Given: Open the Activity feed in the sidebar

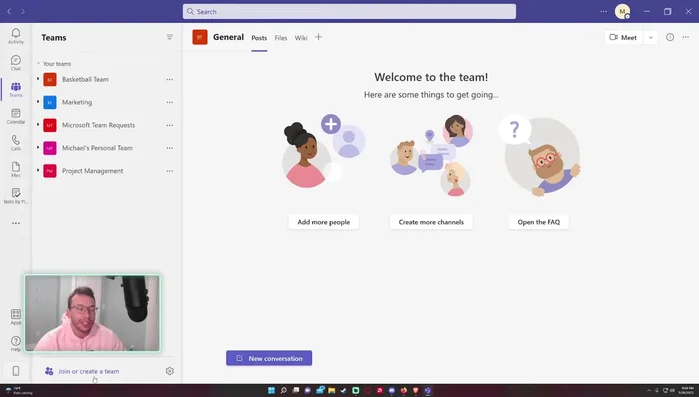Looking at the screenshot, I should coord(16,36).
